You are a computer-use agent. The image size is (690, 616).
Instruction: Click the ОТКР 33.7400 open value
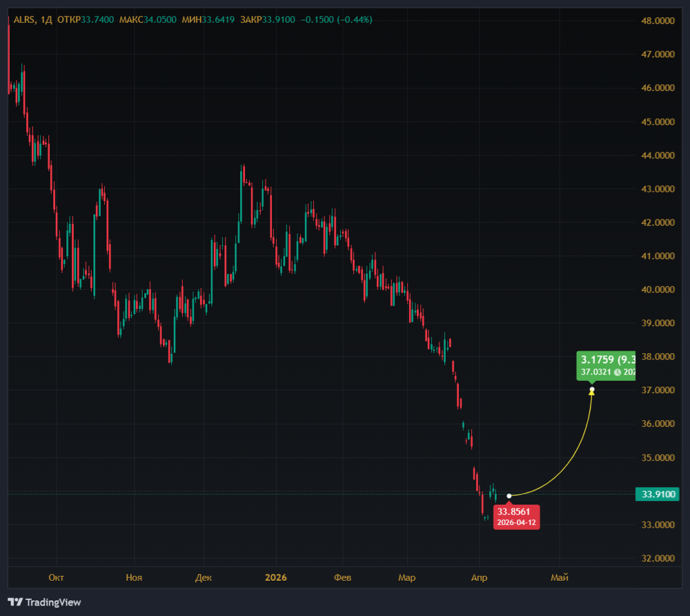(x=86, y=20)
